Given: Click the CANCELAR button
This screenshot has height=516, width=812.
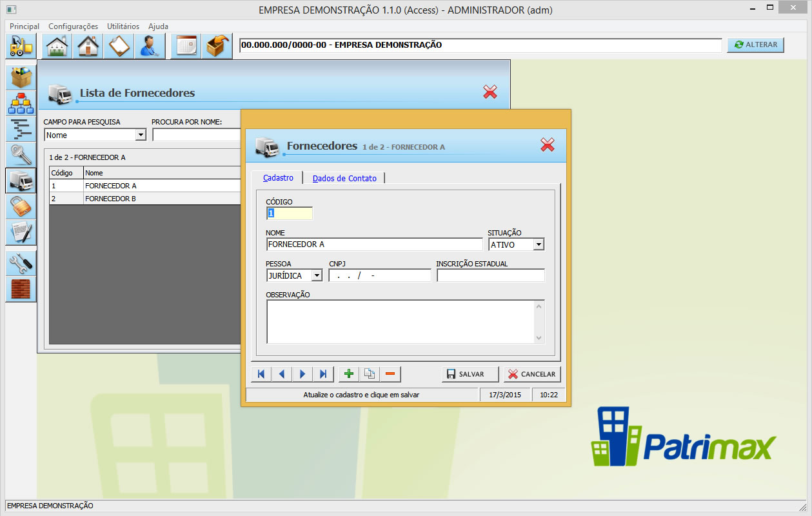Looking at the screenshot, I should [x=532, y=374].
